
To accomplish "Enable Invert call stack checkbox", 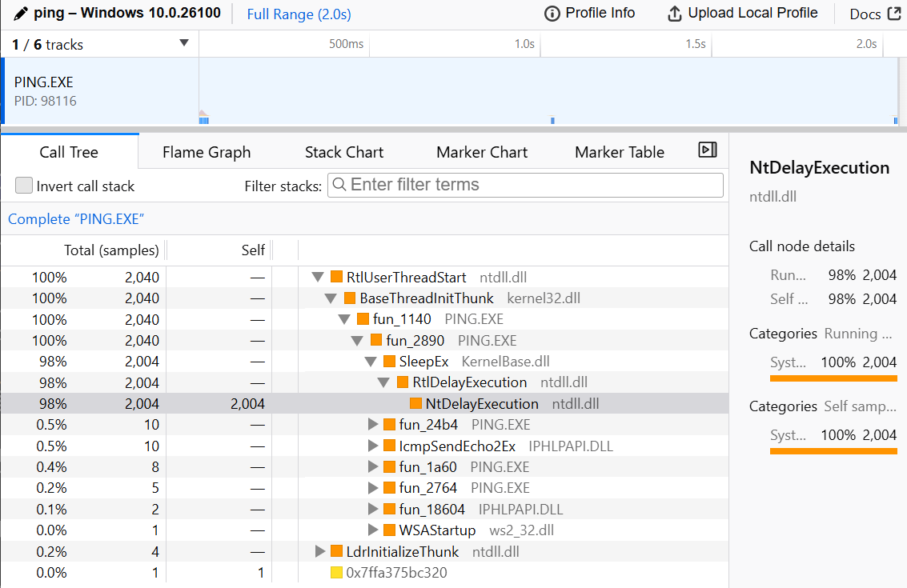I will [x=25, y=186].
